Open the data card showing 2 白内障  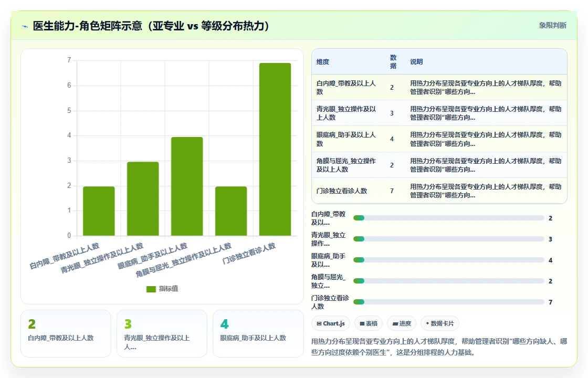click(x=66, y=333)
